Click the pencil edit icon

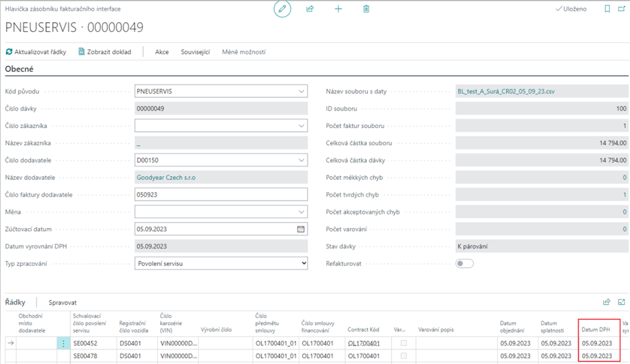coord(283,9)
